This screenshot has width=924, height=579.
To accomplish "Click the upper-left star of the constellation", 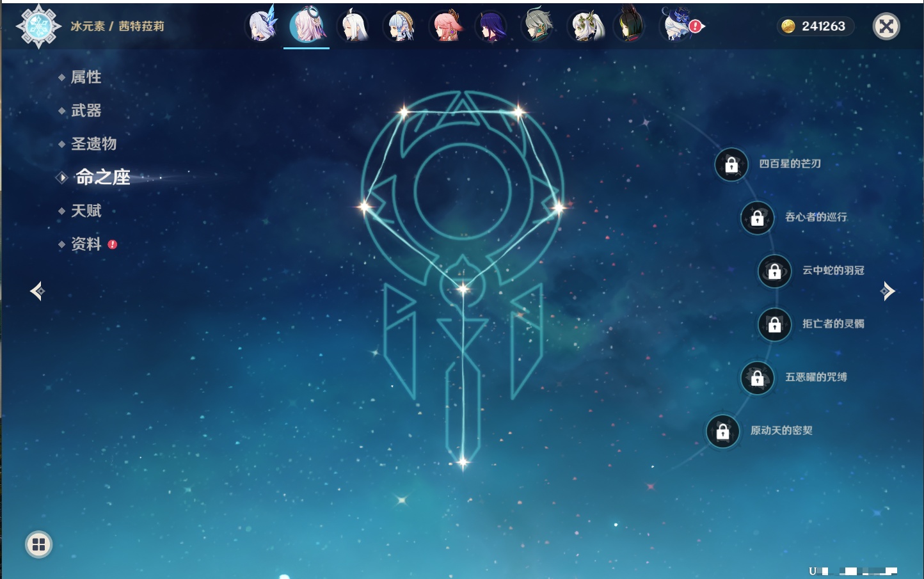I will [404, 113].
